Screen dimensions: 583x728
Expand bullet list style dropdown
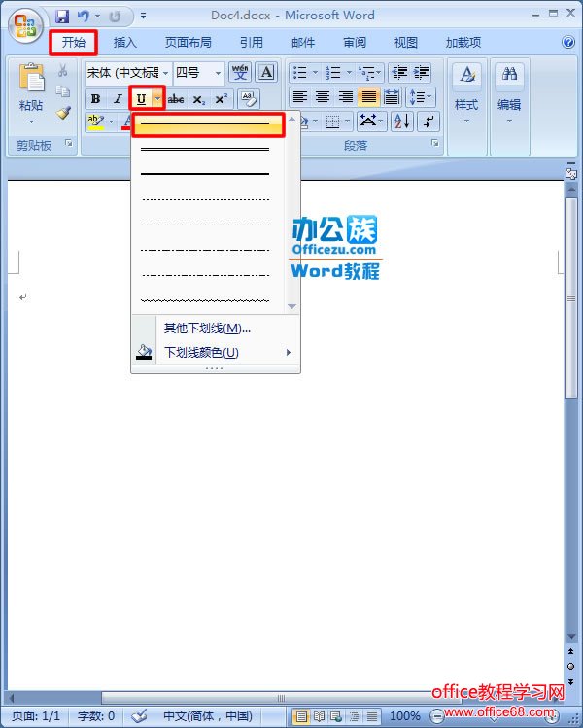click(x=315, y=73)
